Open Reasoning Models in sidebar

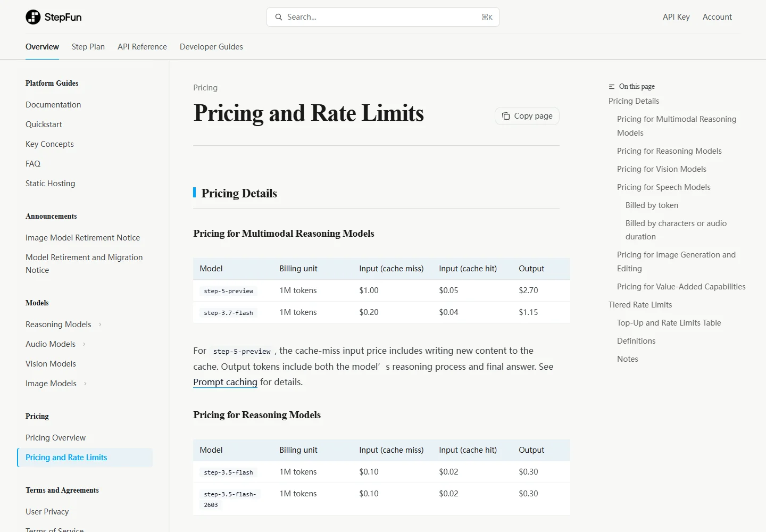pos(58,325)
